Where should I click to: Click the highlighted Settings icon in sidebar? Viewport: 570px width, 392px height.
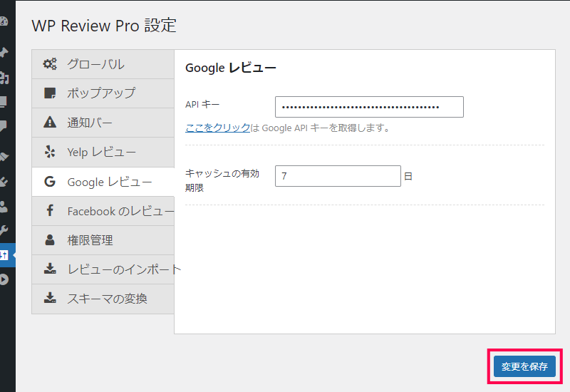tap(4, 255)
